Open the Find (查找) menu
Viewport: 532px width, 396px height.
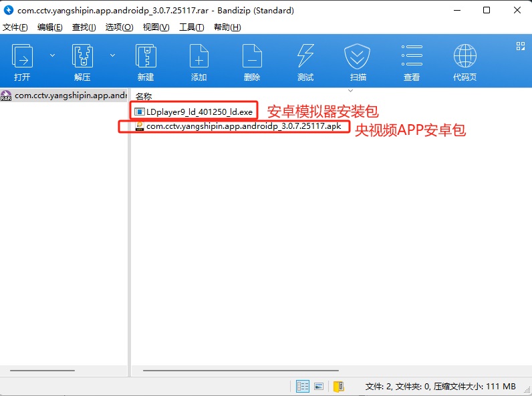pos(84,27)
